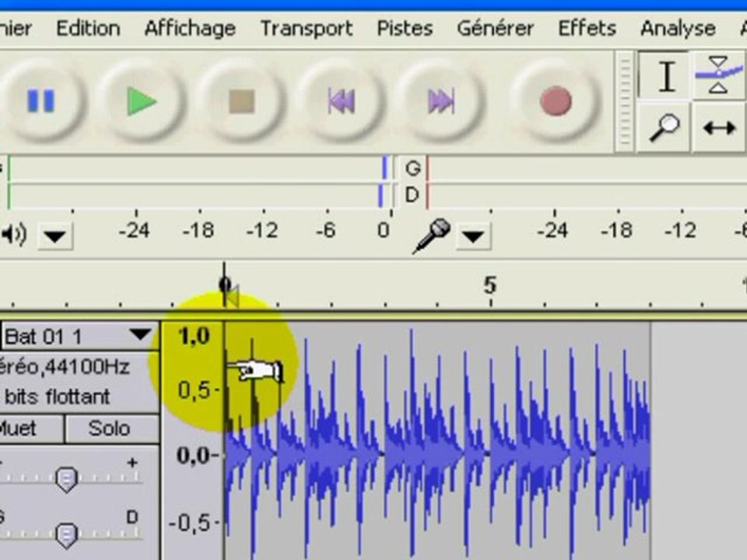Click the 1,0 label on the vertical scale
Image resolution: width=747 pixels, height=560 pixels.
coord(194,336)
